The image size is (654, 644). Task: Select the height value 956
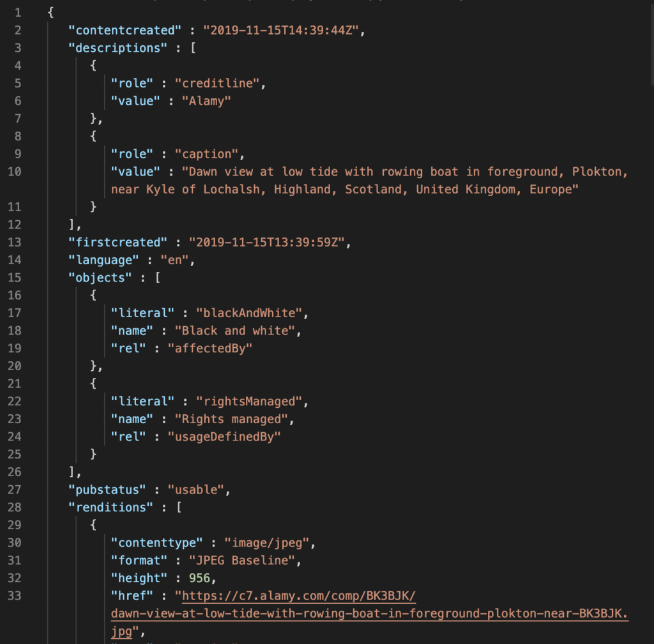[199, 578]
